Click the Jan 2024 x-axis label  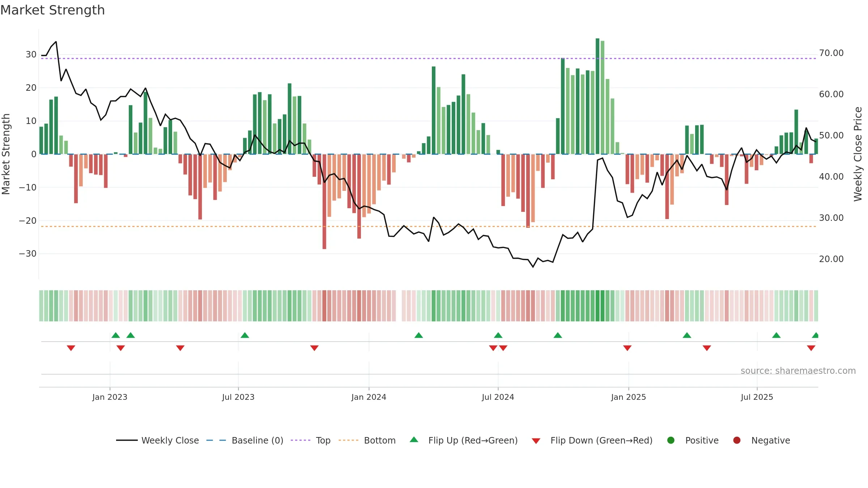[x=369, y=397]
